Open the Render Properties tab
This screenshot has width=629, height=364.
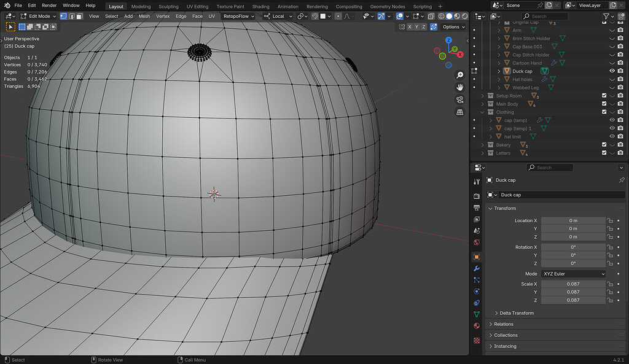click(x=477, y=195)
